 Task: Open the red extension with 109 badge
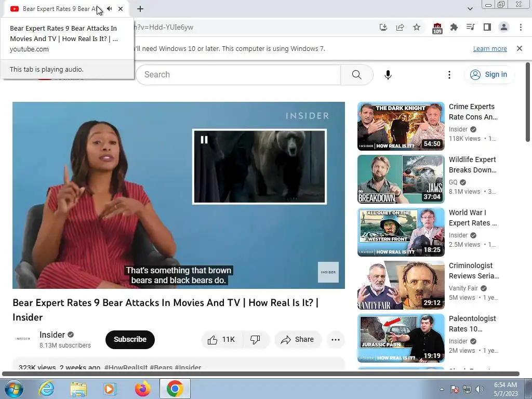tap(437, 28)
